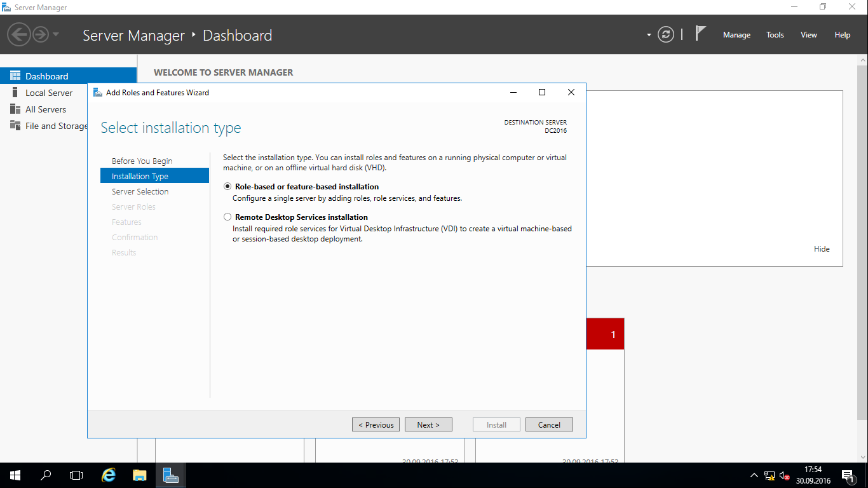This screenshot has height=488, width=868.
Task: Open the Manage menu
Action: click(x=736, y=35)
